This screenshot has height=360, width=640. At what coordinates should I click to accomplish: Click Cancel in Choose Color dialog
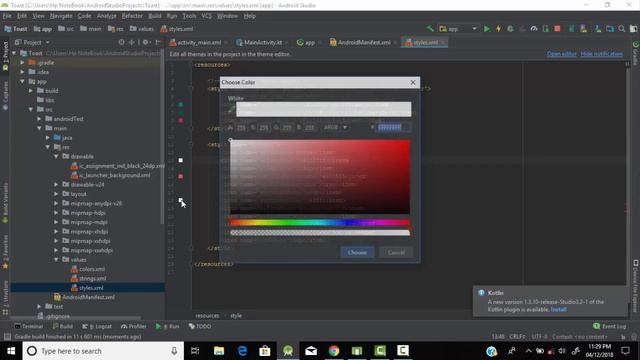pyautogui.click(x=396, y=252)
